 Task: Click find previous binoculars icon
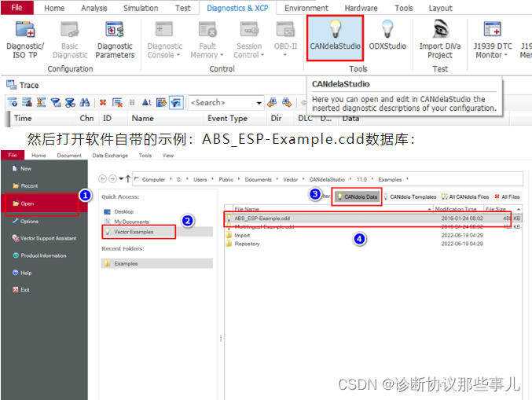272,102
